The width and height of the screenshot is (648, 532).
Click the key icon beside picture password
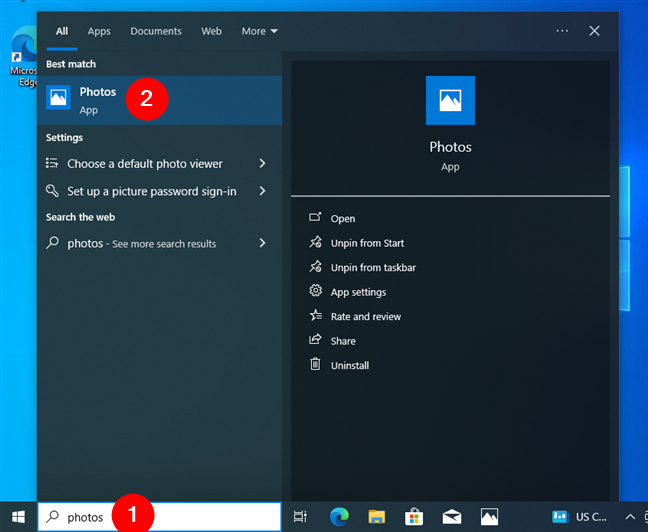tap(52, 191)
